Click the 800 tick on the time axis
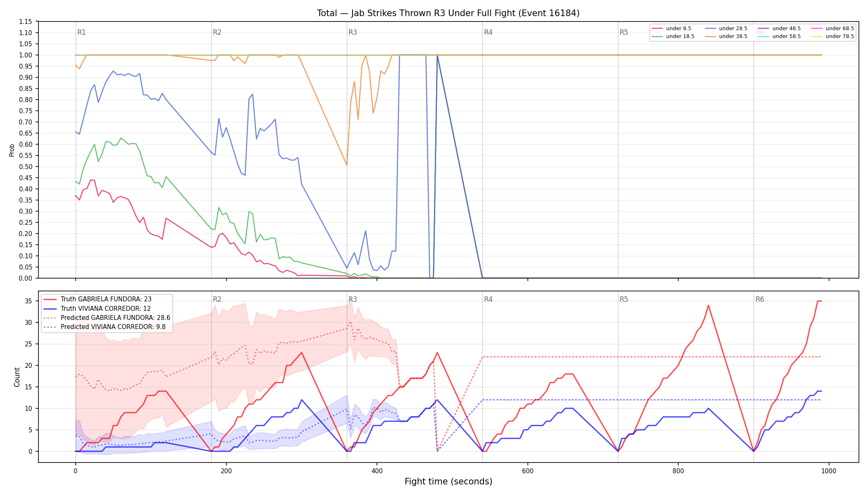Screen dimensions: 868x496 coord(678,471)
